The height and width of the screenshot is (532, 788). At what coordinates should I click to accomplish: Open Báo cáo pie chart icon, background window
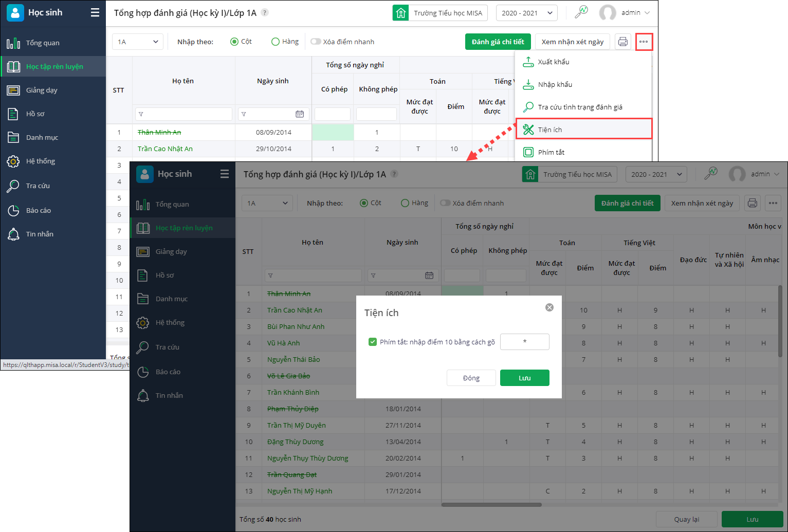point(13,211)
